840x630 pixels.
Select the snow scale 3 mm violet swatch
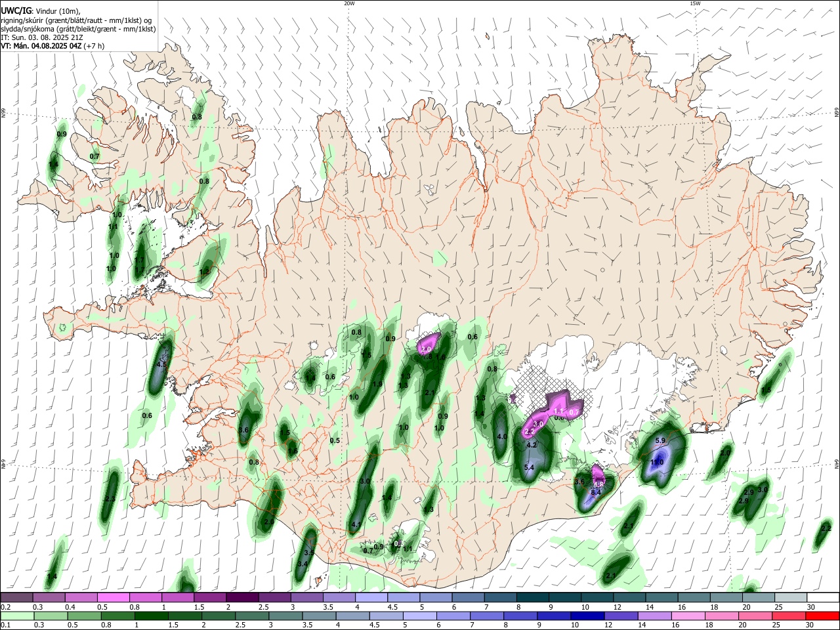tap(306, 597)
